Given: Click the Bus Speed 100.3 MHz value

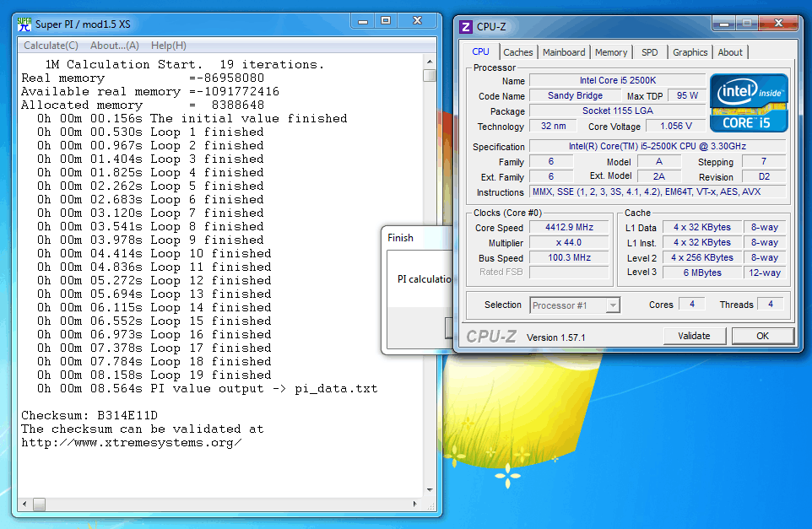Looking at the screenshot, I should tap(569, 258).
